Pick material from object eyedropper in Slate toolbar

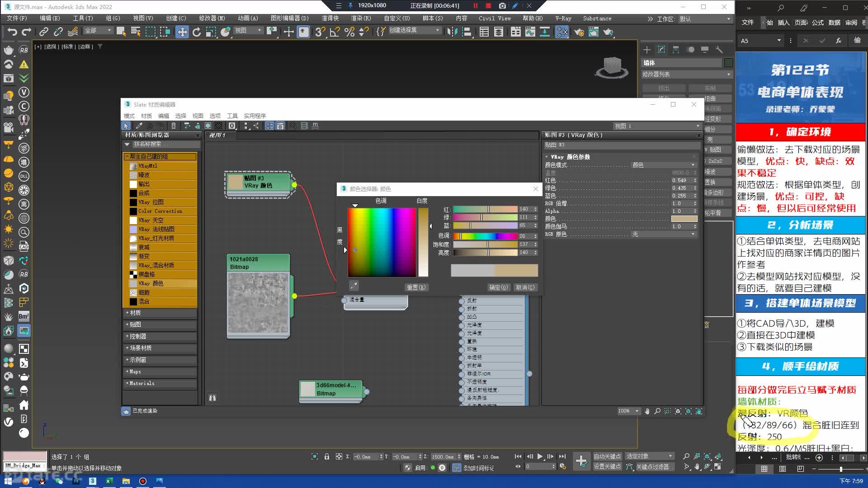click(x=139, y=126)
